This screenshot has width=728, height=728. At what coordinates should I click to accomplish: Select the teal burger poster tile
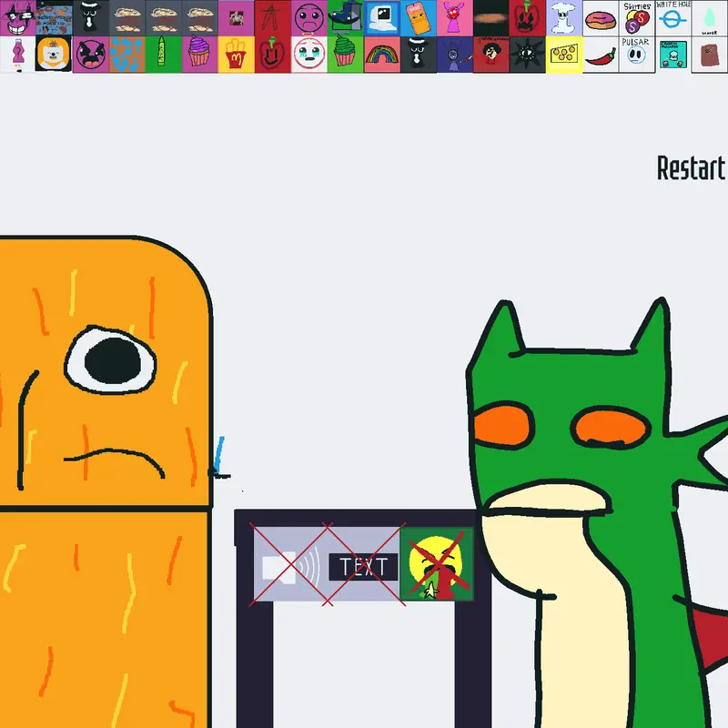(673, 55)
